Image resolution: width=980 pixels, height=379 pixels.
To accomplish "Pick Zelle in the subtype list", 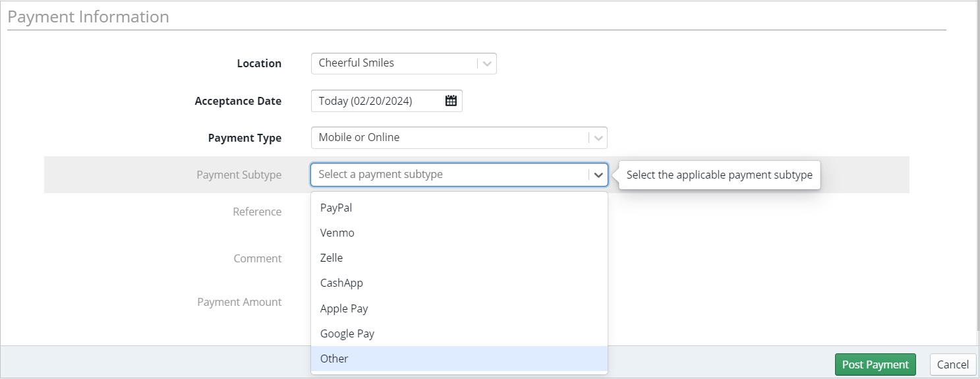I will 459,258.
